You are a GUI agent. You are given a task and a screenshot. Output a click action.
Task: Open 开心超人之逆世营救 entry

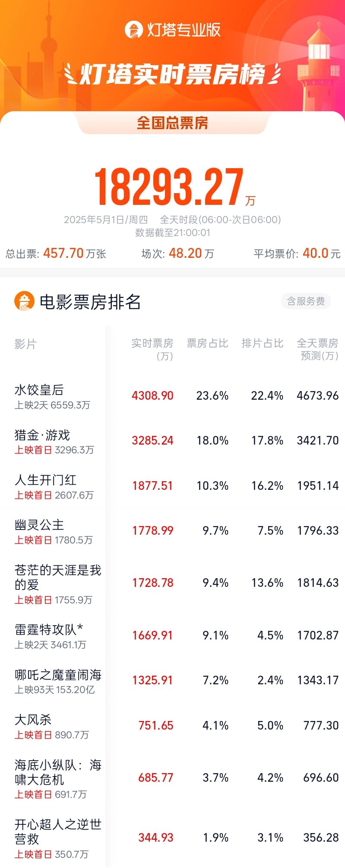point(172,838)
